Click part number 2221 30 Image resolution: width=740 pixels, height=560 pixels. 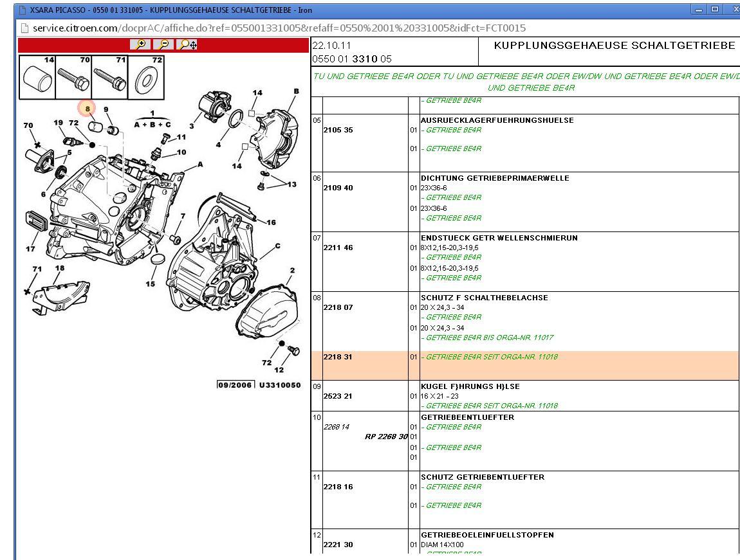click(x=338, y=545)
